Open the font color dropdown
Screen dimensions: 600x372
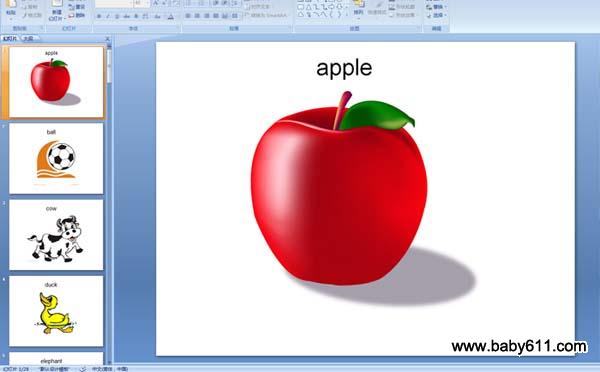coord(171,16)
